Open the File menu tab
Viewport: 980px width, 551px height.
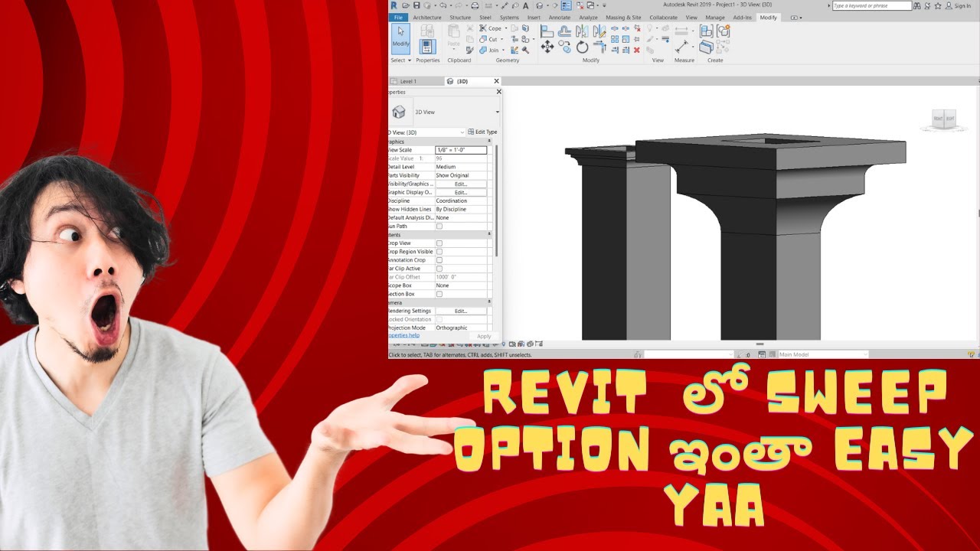point(398,18)
